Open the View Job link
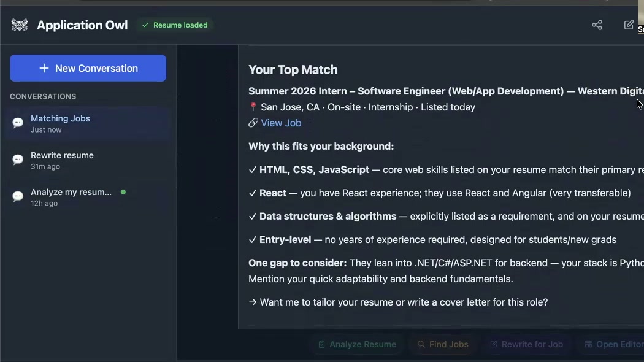Screen dimensions: 644x362 tap(281, 123)
